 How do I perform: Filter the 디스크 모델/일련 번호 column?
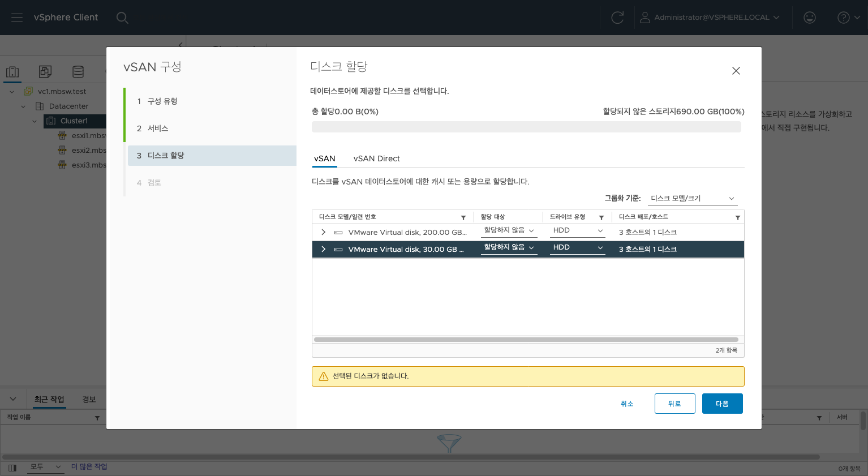(463, 217)
